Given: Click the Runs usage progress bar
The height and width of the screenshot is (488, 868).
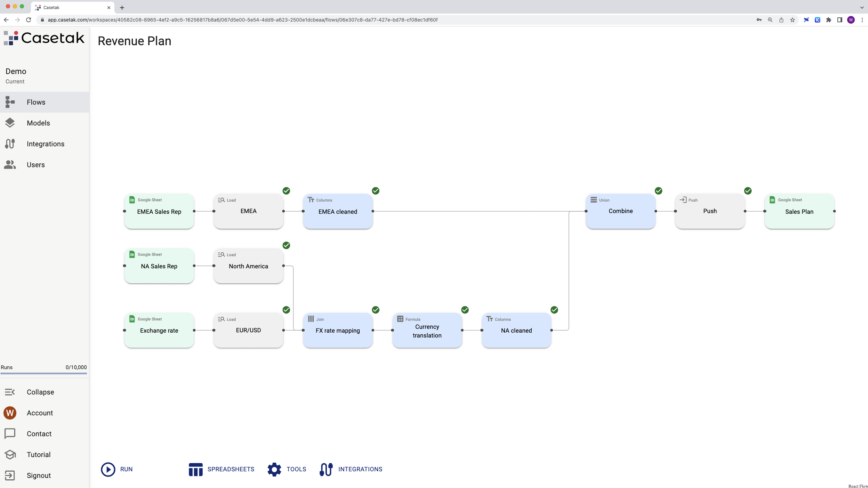Looking at the screenshot, I should tap(44, 373).
